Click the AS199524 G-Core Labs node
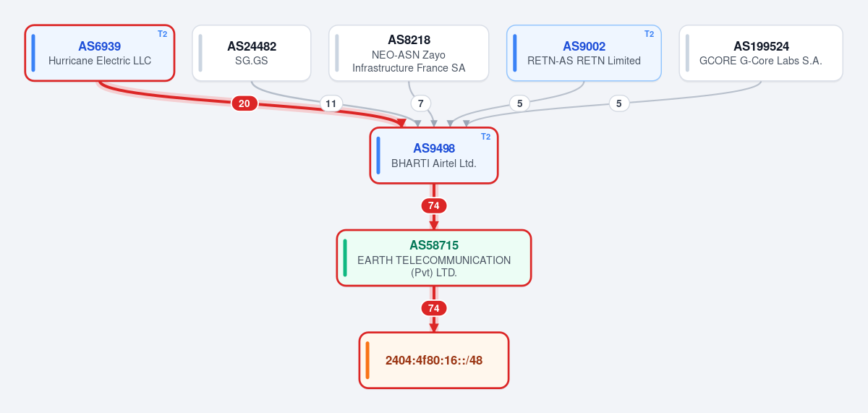 pos(761,54)
